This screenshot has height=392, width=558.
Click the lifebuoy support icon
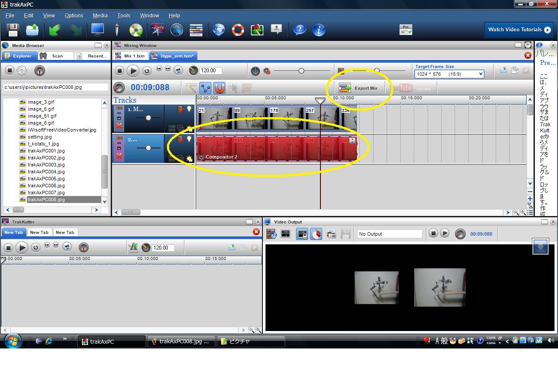coord(238,30)
